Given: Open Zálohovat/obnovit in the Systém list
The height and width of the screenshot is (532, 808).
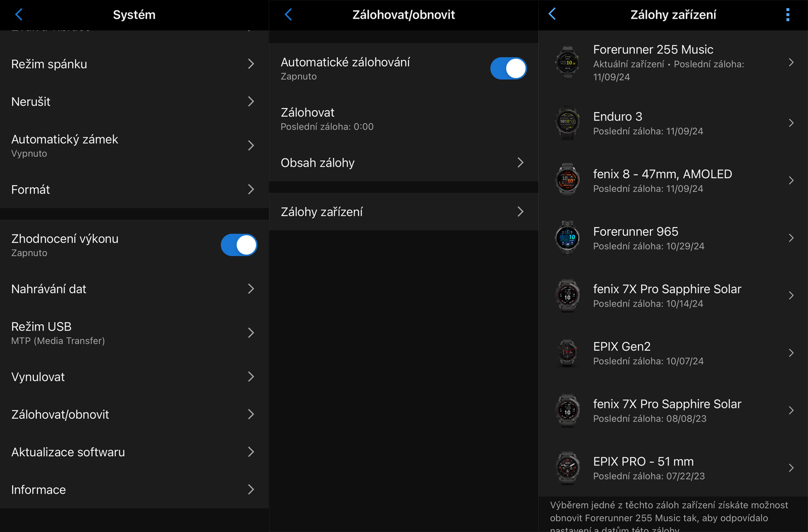Looking at the screenshot, I should (134, 414).
